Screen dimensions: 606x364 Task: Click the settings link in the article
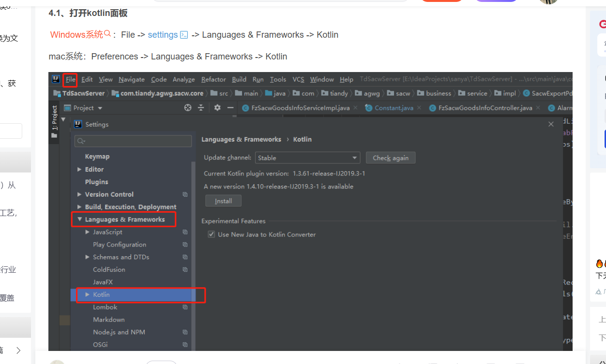click(163, 35)
